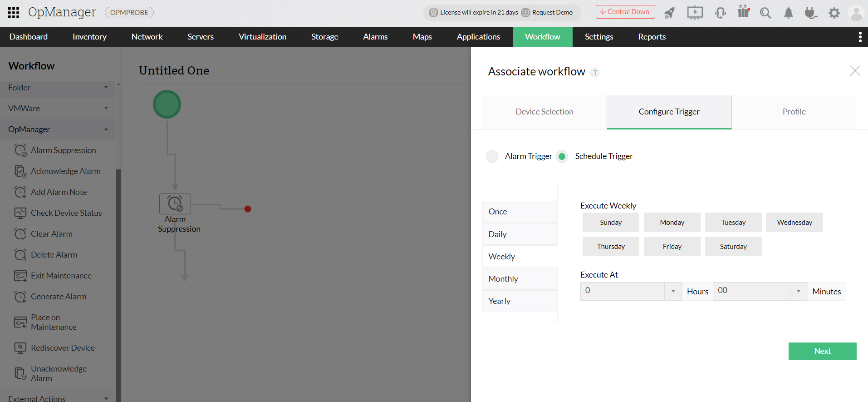Image resolution: width=868 pixels, height=402 pixels.
Task: Open the Dashboard menu
Action: [x=29, y=37]
